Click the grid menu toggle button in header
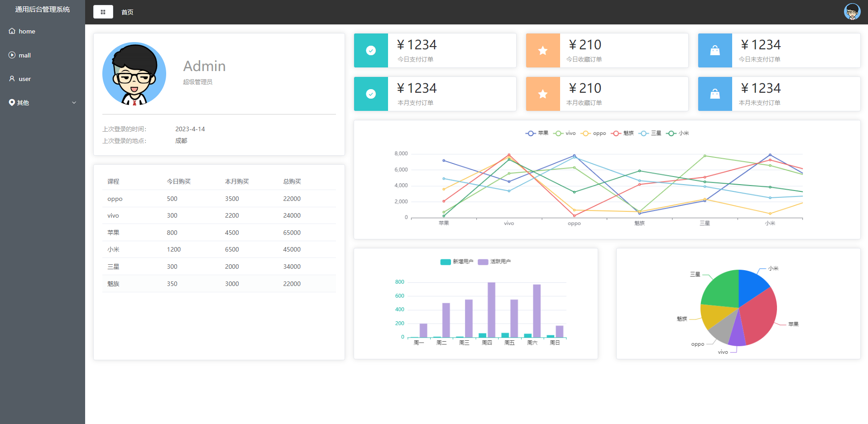Screen dimensions: 868x424 pos(103,12)
